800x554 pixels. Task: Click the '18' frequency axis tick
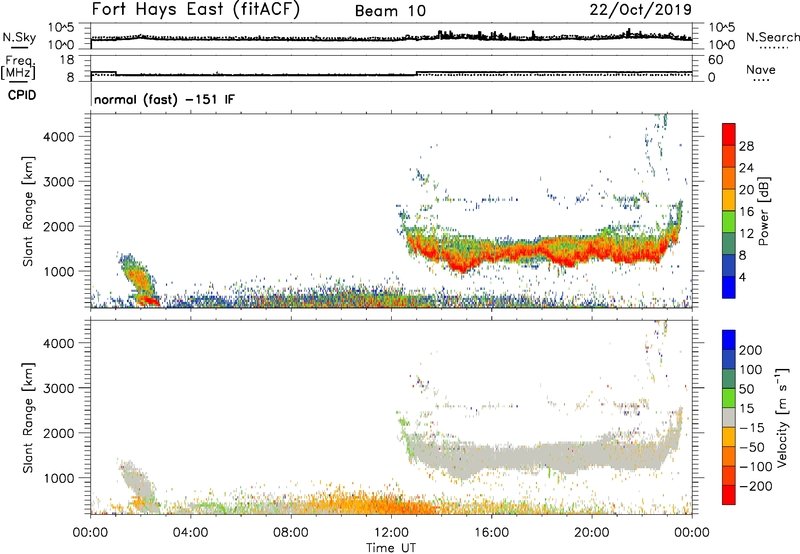pos(67,60)
